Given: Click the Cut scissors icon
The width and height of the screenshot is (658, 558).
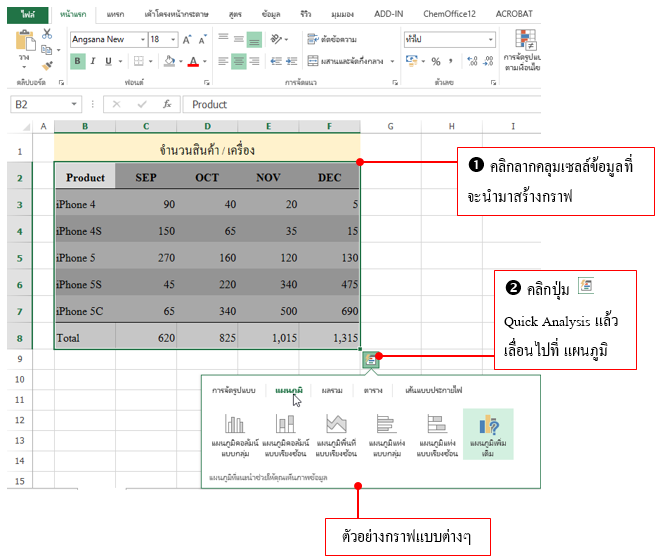Looking at the screenshot, I should (x=47, y=34).
